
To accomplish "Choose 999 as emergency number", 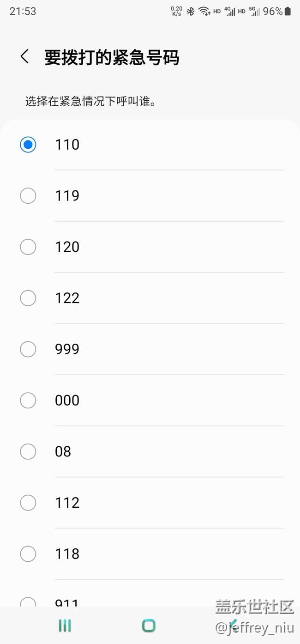I will point(28,349).
